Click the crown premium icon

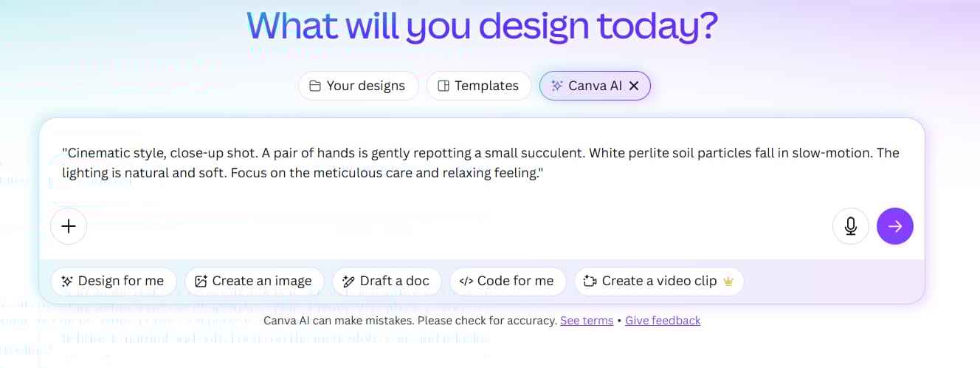[728, 281]
